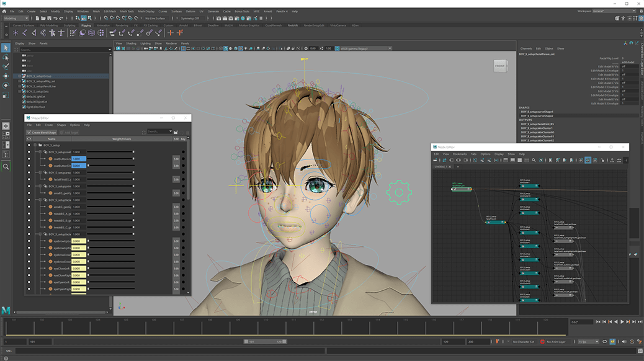Click the weight slider for coatButtonAni
This screenshot has height=361, width=644.
[111, 159]
